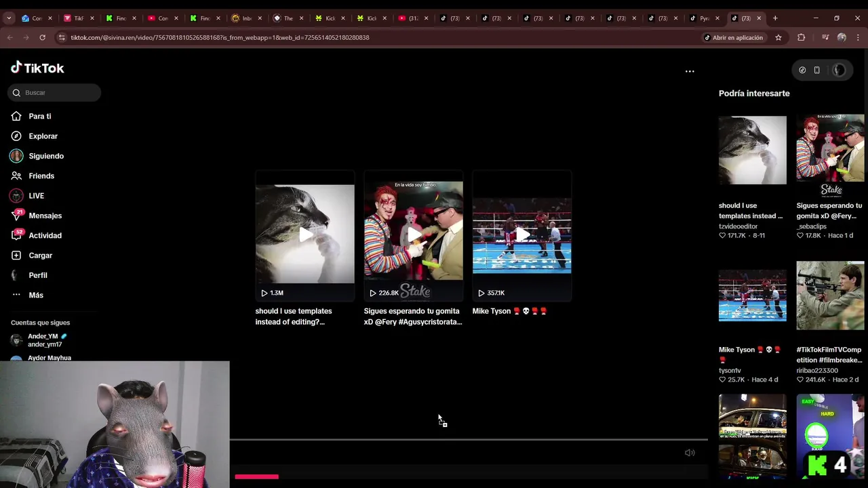Visit the tysontv account
The width and height of the screenshot is (868, 488).
pos(730,371)
